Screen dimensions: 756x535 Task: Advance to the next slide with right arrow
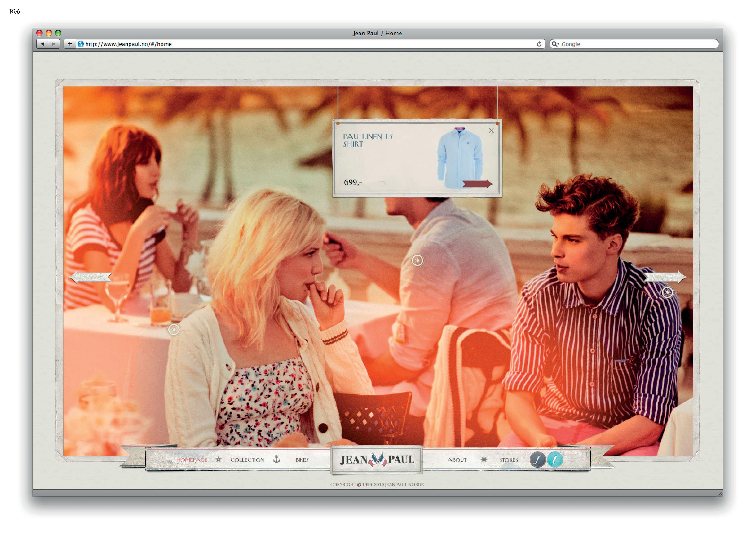[665, 277]
